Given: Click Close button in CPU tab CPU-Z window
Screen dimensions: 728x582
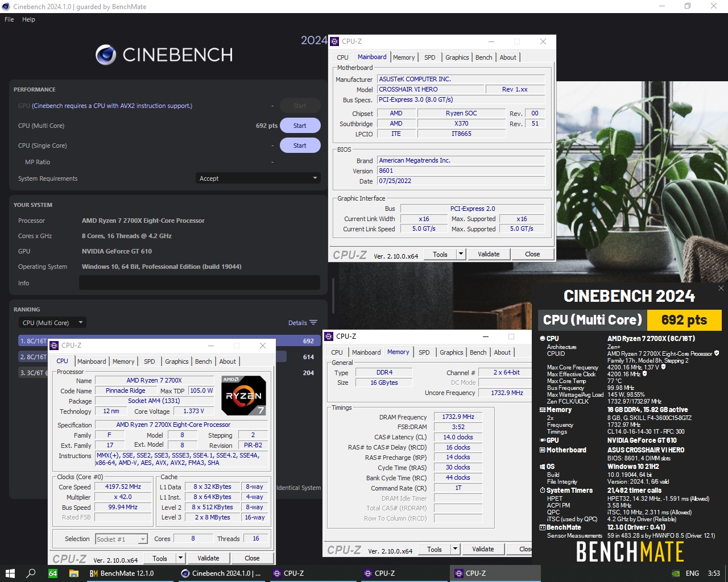Looking at the screenshot, I should [x=252, y=558].
